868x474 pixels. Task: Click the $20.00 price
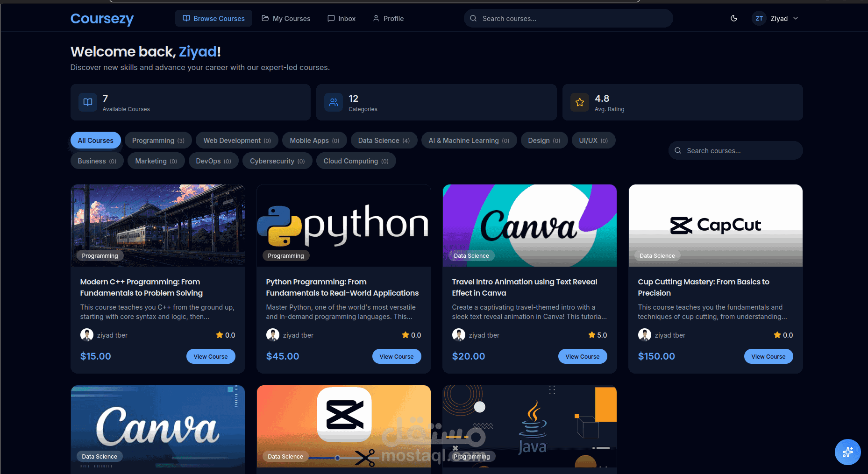click(x=469, y=356)
